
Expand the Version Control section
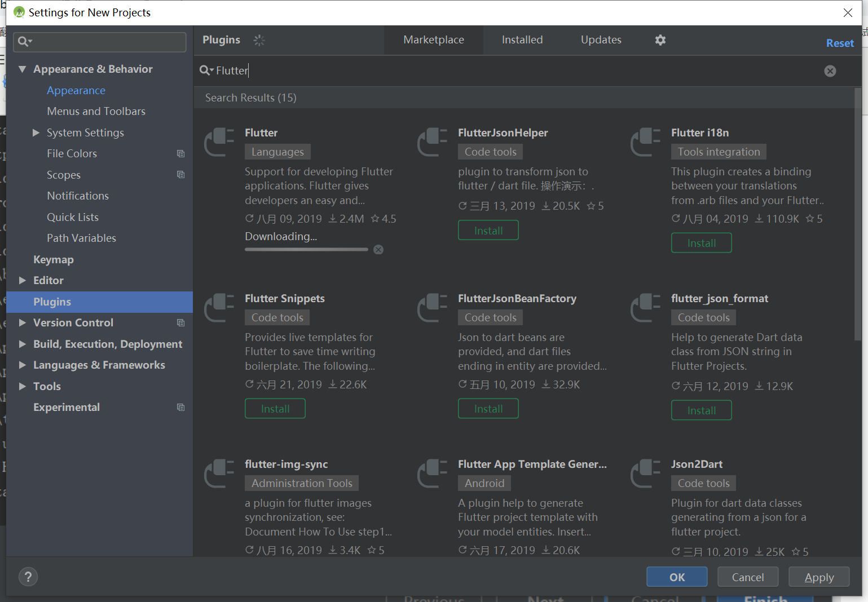point(23,323)
